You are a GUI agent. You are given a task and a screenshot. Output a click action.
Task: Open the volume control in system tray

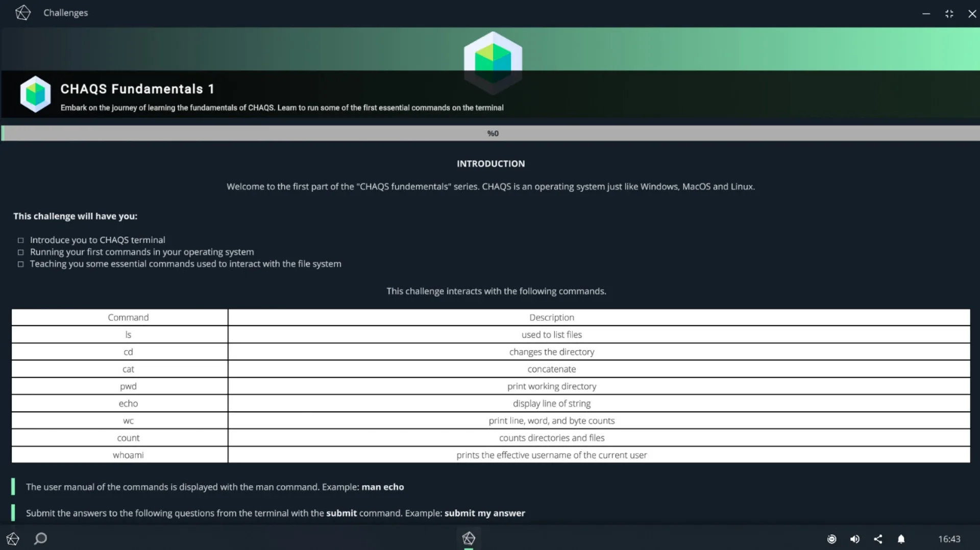[855, 539]
